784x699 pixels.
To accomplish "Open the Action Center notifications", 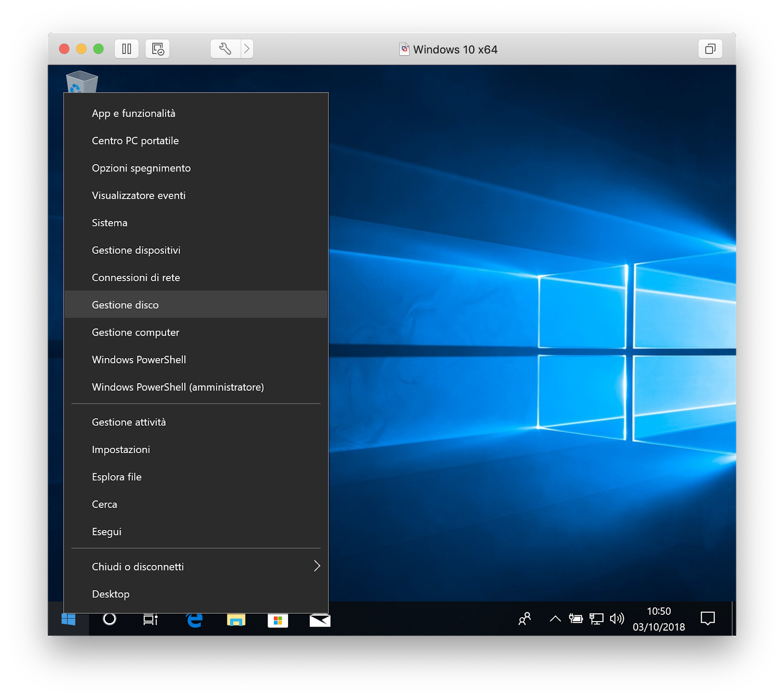I will (708, 619).
